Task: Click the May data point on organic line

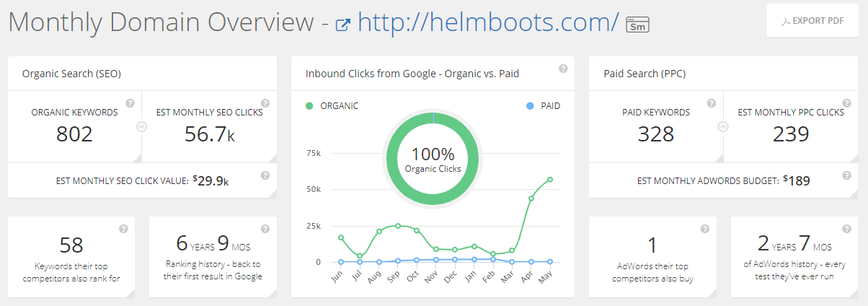Action: (550, 180)
